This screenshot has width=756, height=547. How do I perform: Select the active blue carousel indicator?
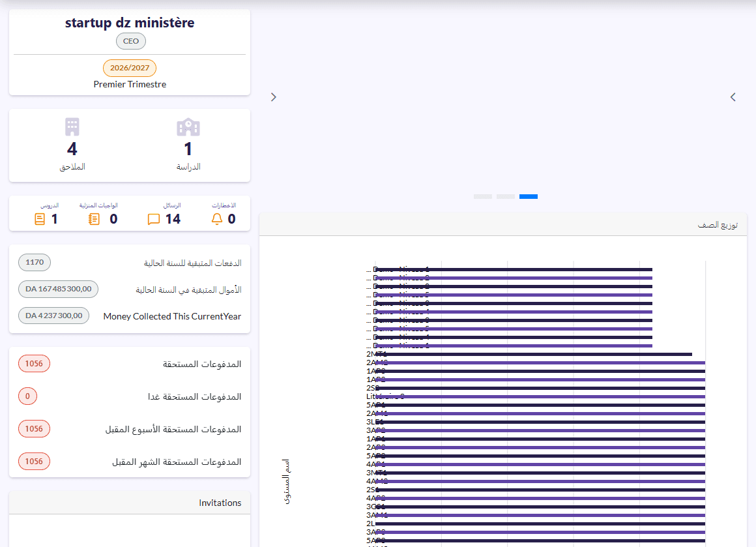click(529, 196)
